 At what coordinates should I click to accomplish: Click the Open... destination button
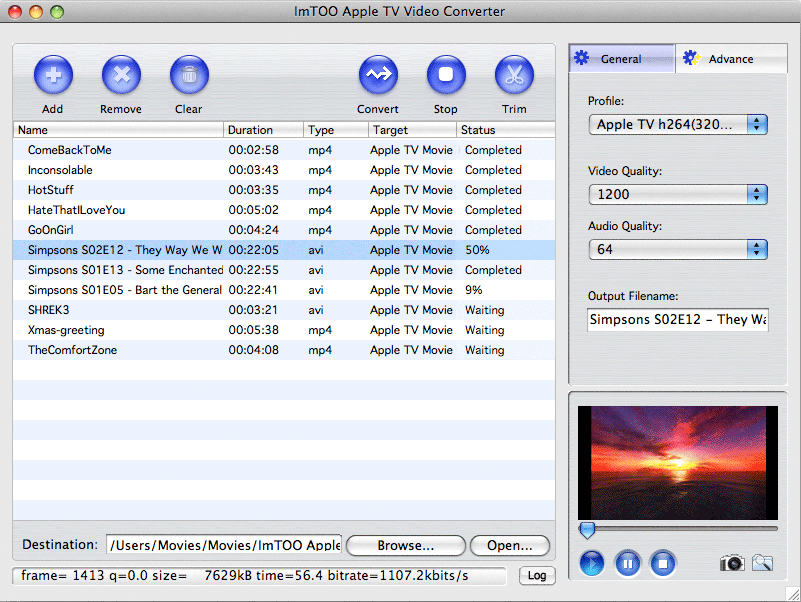point(509,545)
